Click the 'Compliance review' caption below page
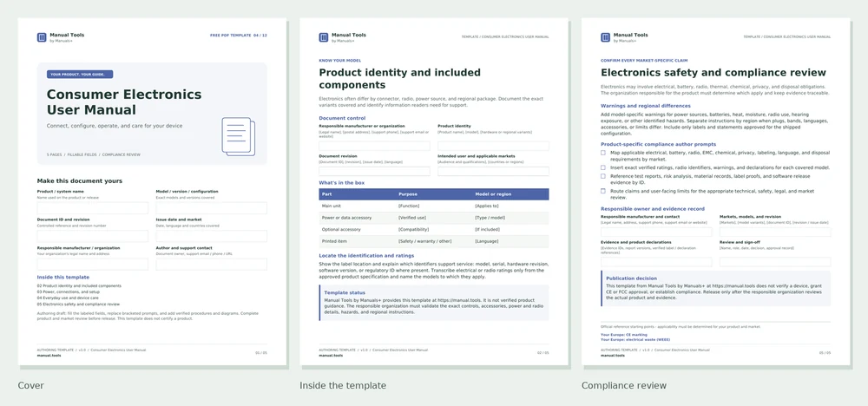Viewport: 868px width, 406px height. (624, 385)
